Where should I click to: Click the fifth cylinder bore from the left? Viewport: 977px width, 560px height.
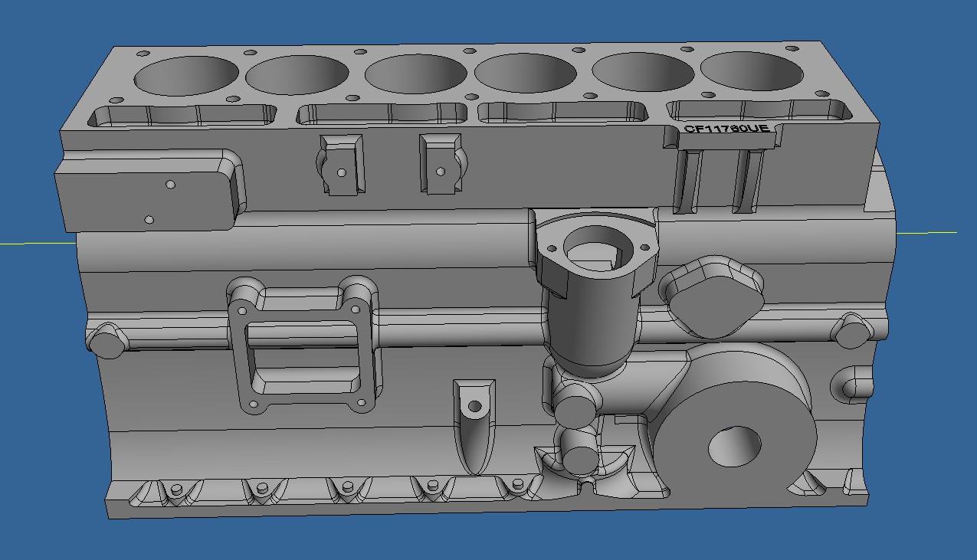click(642, 72)
